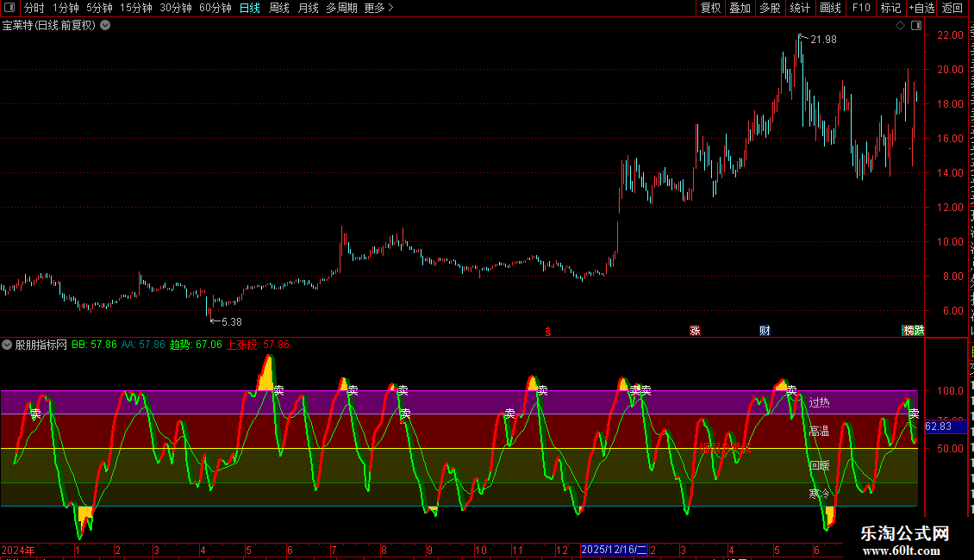Screen dimensions: 974x560
Task: Switch to 分时 intraday view
Action: coord(34,8)
